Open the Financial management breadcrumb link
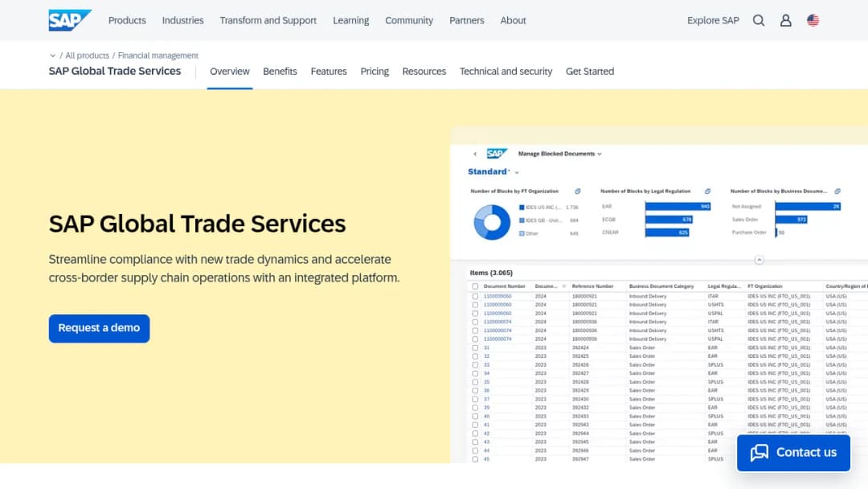The image size is (868, 489). [x=158, y=55]
